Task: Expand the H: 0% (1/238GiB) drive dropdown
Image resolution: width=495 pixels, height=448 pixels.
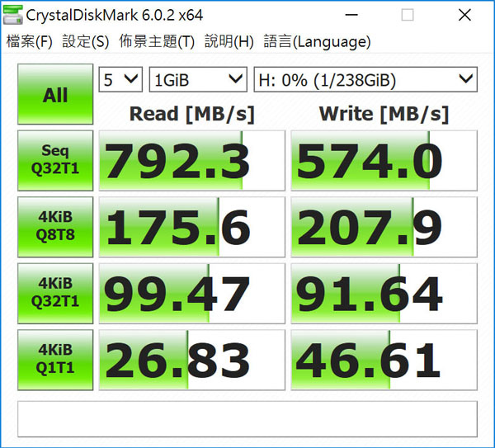Action: coord(365,79)
